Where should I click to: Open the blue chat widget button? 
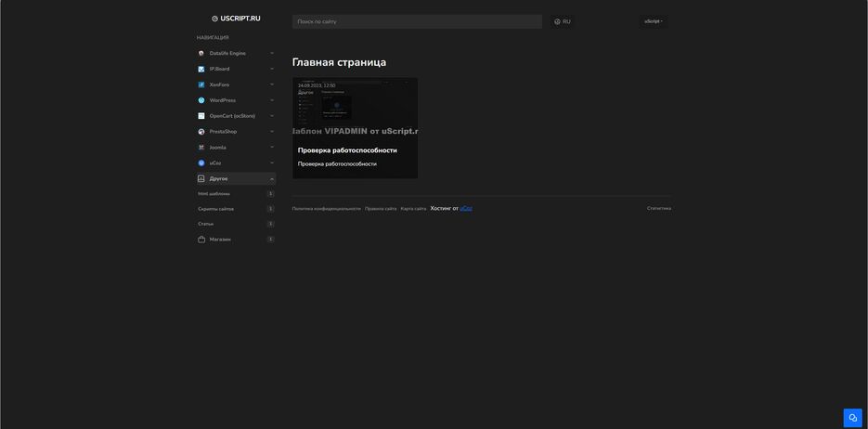[852, 417]
